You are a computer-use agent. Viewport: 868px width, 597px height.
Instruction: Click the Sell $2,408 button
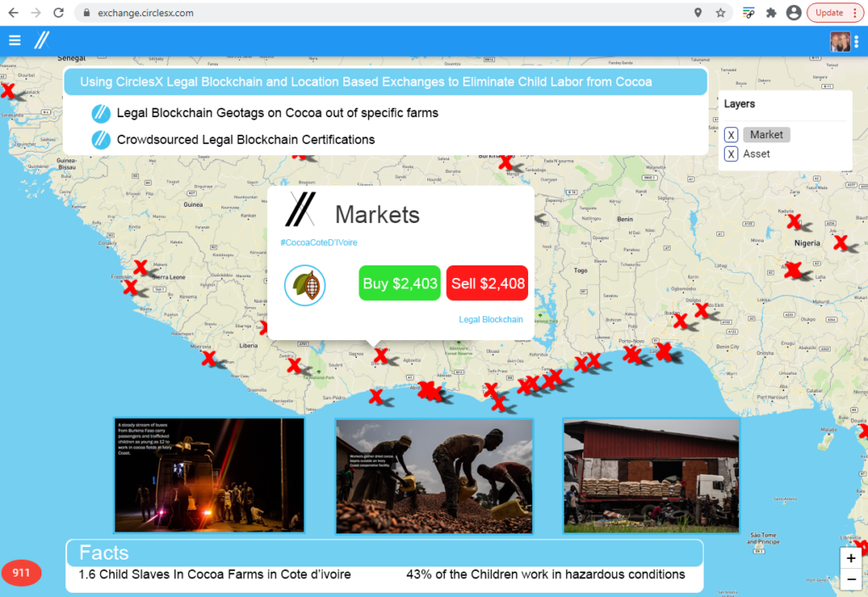coord(487,283)
